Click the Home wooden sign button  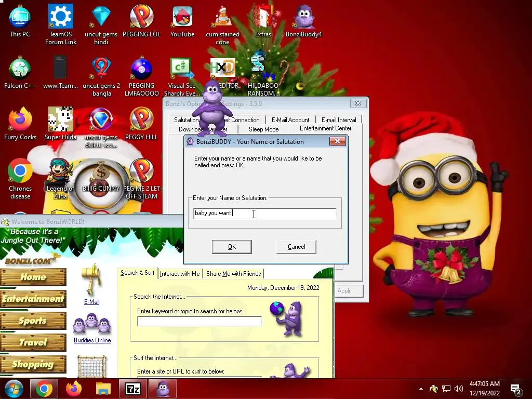pyautogui.click(x=33, y=277)
